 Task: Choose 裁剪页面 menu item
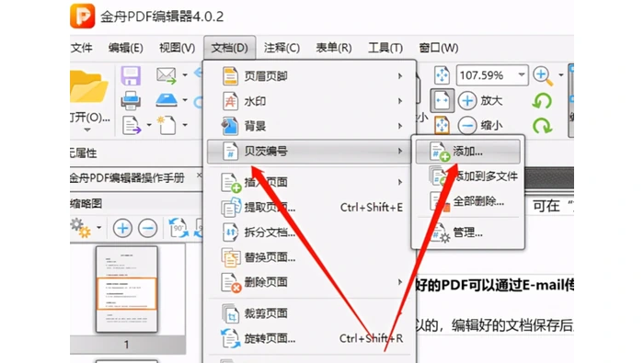(310, 313)
